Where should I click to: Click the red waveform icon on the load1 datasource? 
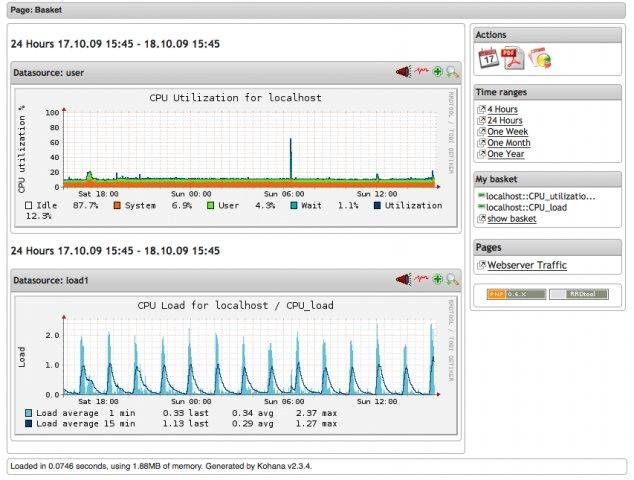click(422, 280)
